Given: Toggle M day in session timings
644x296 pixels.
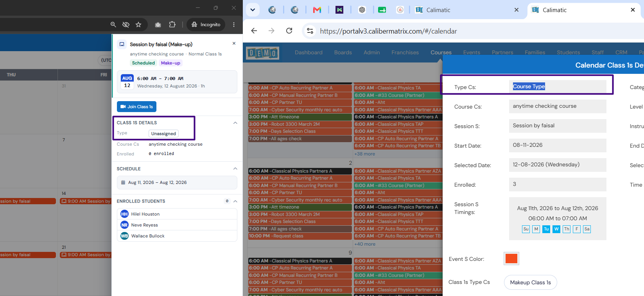Looking at the screenshot, I should coord(536,229).
